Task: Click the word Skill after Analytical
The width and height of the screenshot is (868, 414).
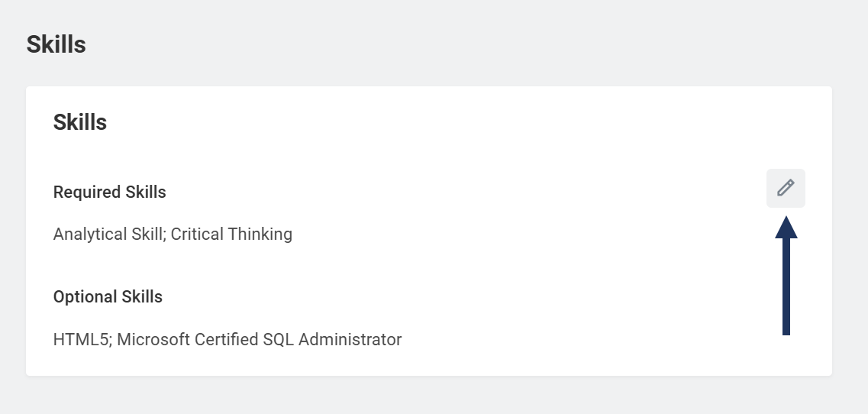Action: (x=147, y=234)
